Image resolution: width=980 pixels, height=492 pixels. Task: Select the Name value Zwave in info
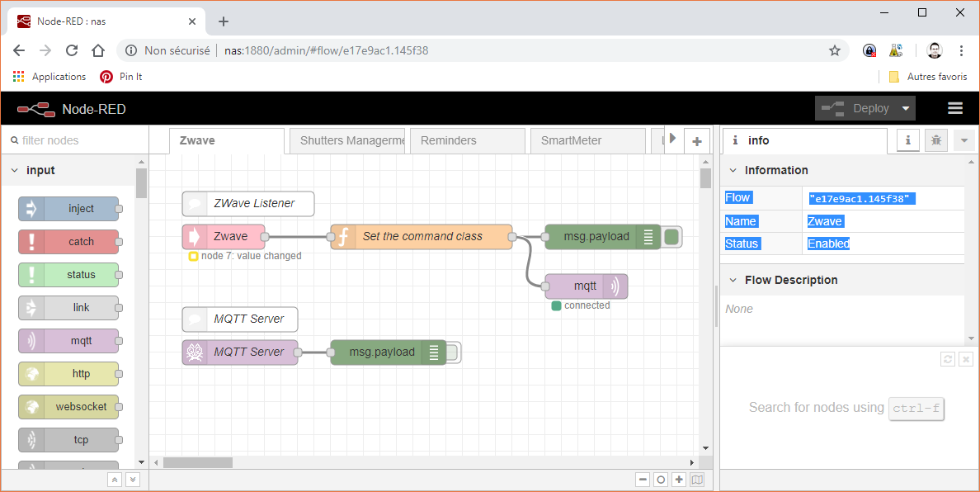coord(825,221)
